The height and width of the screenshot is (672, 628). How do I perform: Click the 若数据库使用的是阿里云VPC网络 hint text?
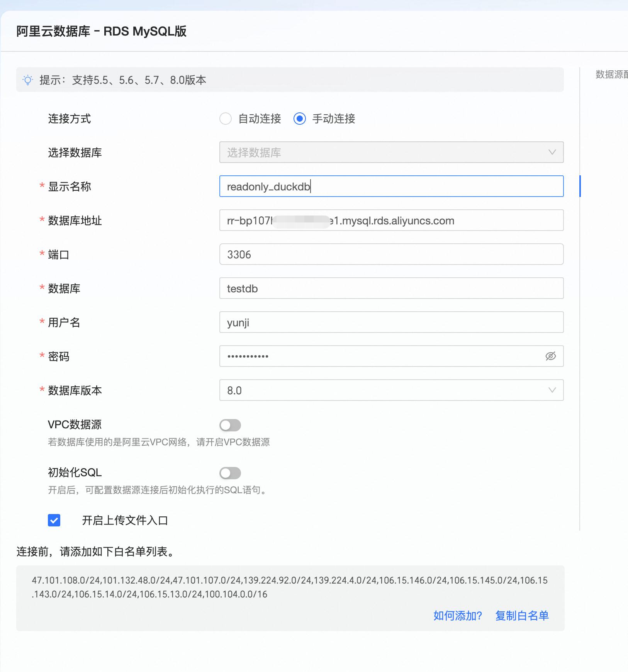159,442
